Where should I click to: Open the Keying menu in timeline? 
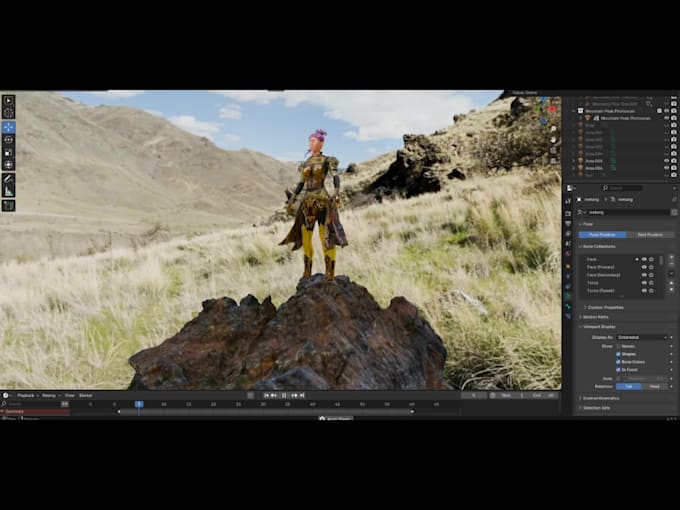coord(51,395)
